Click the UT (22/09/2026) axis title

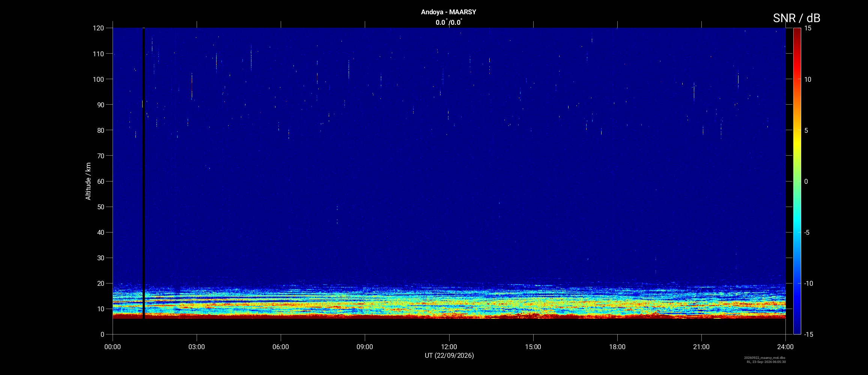click(x=449, y=355)
